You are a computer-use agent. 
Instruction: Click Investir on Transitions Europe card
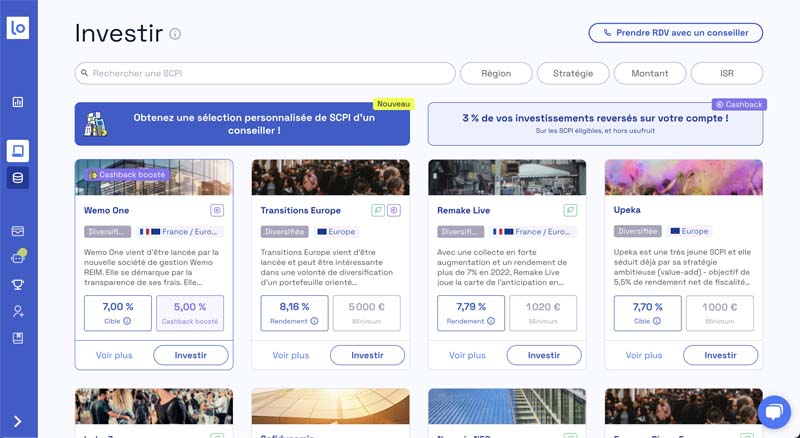(x=367, y=355)
